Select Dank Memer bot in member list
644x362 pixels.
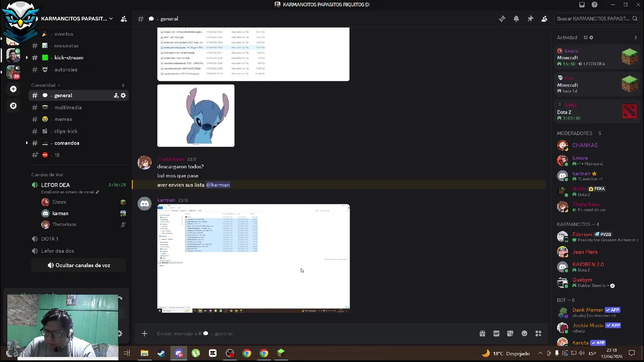pyautogui.click(x=597, y=312)
